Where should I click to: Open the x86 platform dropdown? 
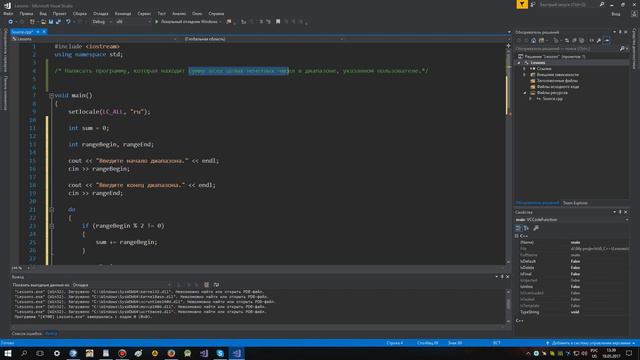(x=133, y=22)
